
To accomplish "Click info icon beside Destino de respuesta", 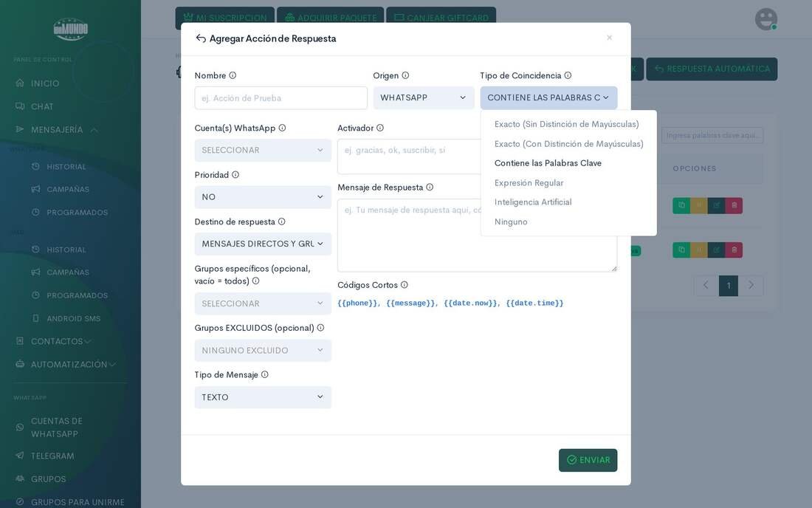I will (282, 221).
